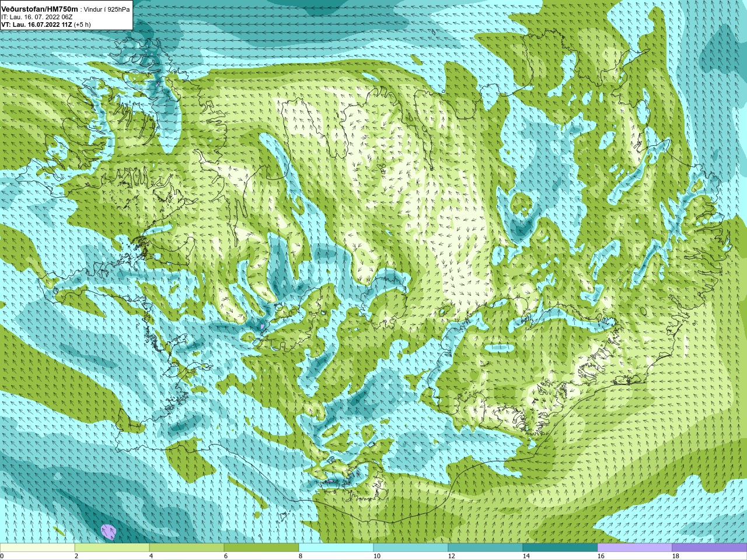Click the "VT: Lau. 16.07.2022 11Z" valid time
The height and width of the screenshot is (560, 747).
[x=37, y=24]
